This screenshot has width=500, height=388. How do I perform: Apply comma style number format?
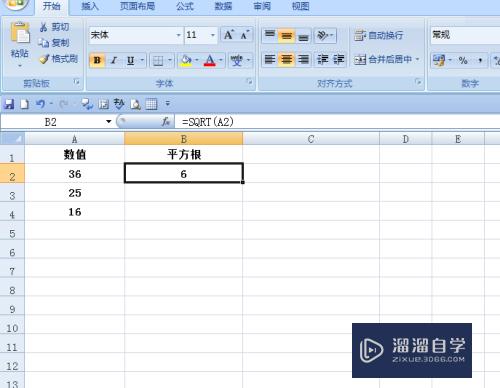click(x=480, y=60)
